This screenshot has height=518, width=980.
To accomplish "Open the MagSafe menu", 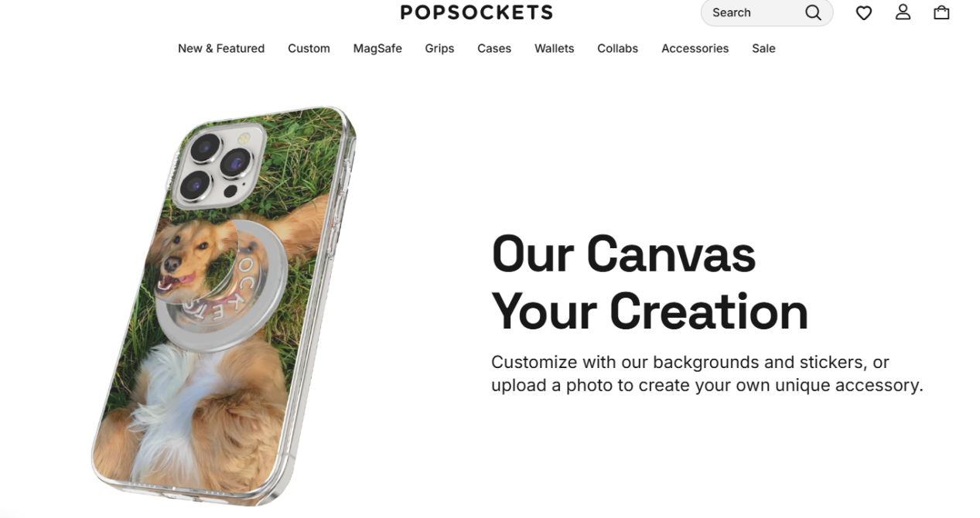I will click(377, 48).
